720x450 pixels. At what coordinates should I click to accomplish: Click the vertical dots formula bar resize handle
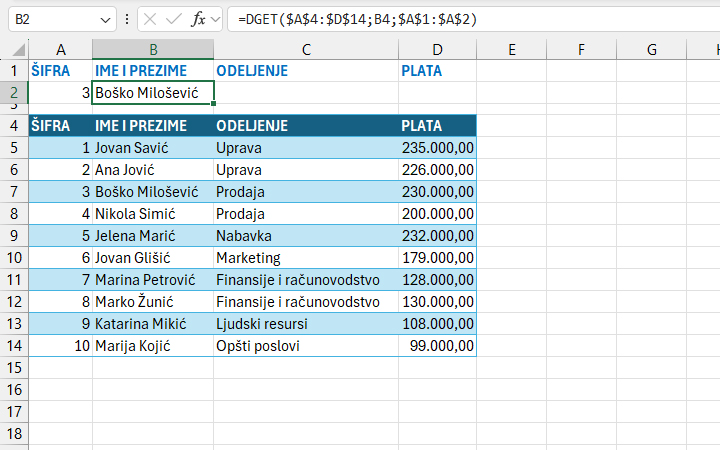point(127,19)
